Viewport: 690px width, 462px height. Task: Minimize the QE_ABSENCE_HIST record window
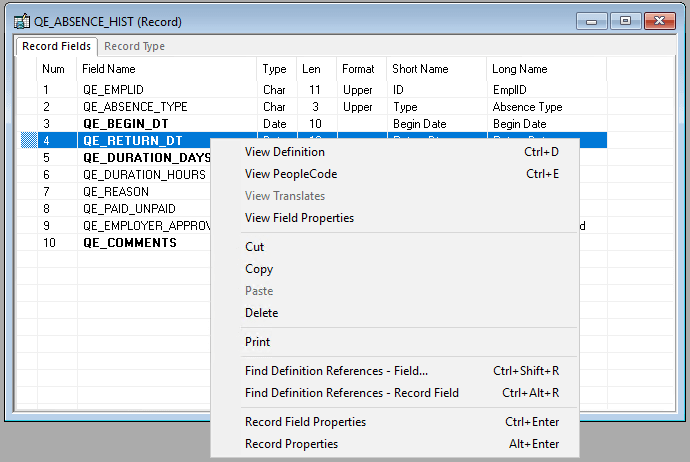pos(591,21)
